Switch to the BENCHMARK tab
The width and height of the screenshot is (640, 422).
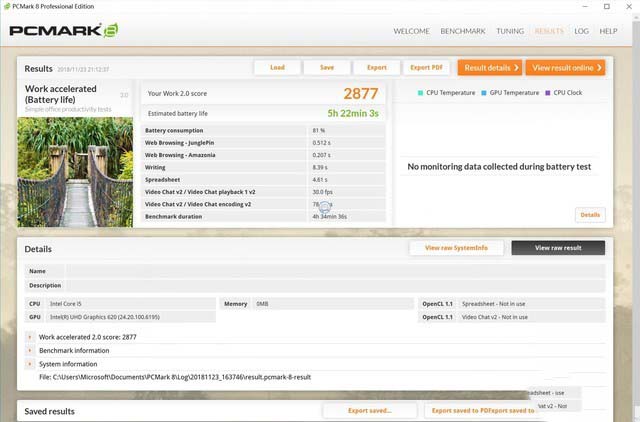463,31
